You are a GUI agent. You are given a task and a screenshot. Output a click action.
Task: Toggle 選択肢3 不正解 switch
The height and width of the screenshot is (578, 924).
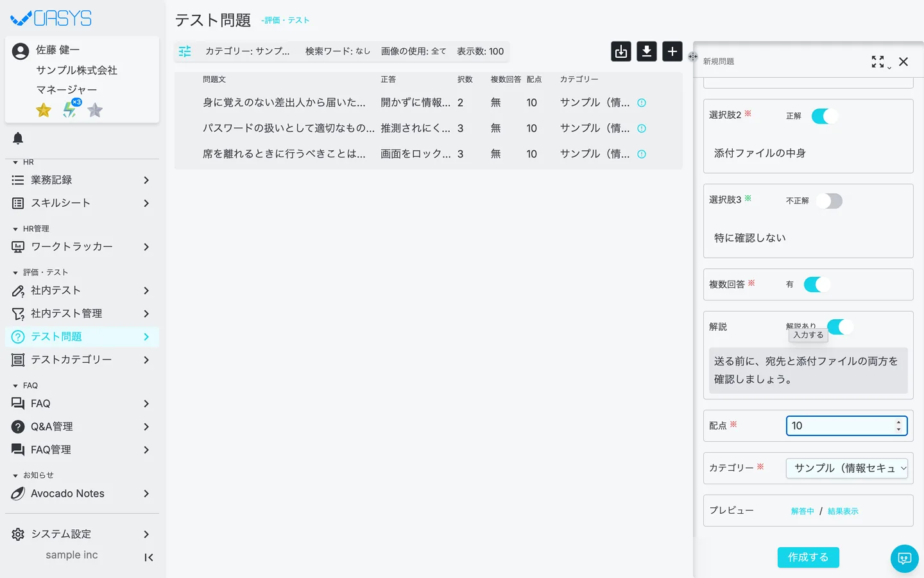click(x=829, y=201)
